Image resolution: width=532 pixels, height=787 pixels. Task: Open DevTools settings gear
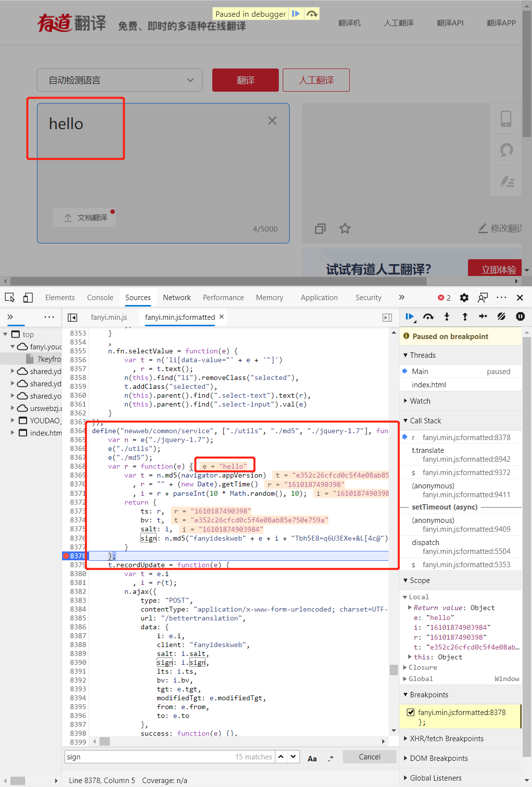pos(464,298)
